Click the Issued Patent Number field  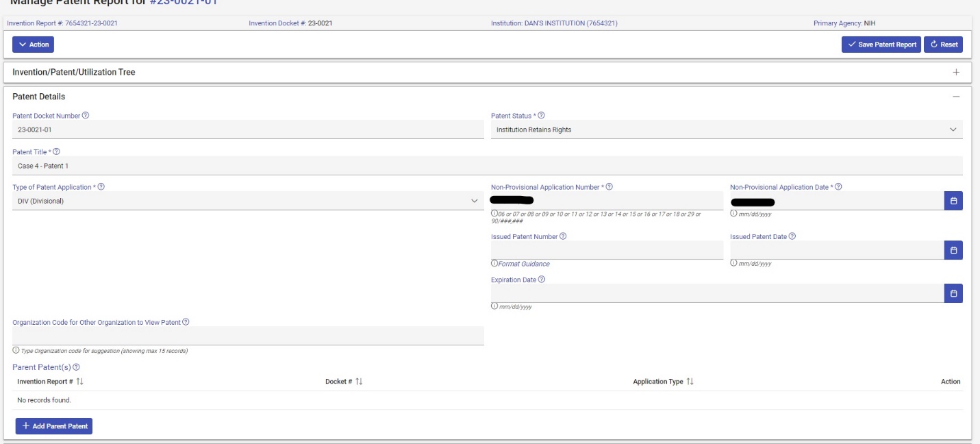[607, 250]
